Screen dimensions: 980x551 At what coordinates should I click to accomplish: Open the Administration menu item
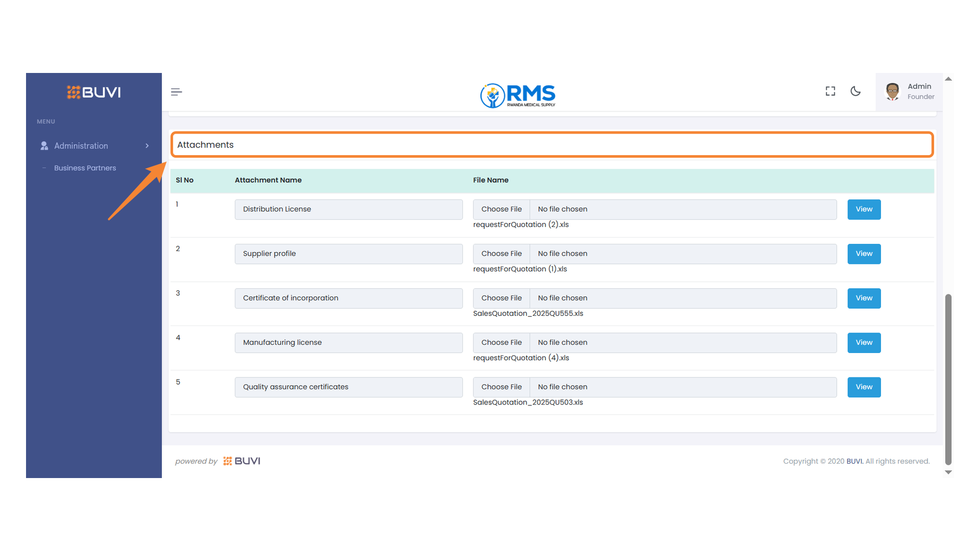(81, 145)
